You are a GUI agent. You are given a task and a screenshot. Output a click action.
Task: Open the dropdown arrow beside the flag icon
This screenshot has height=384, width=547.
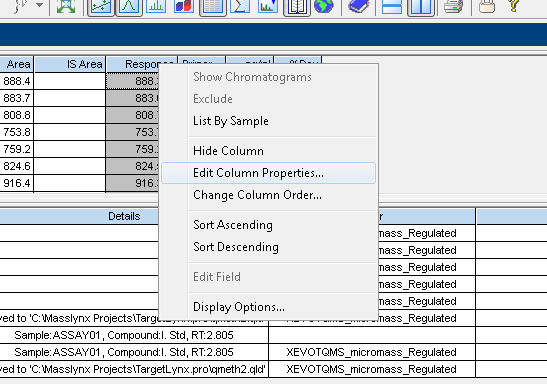click(x=39, y=5)
